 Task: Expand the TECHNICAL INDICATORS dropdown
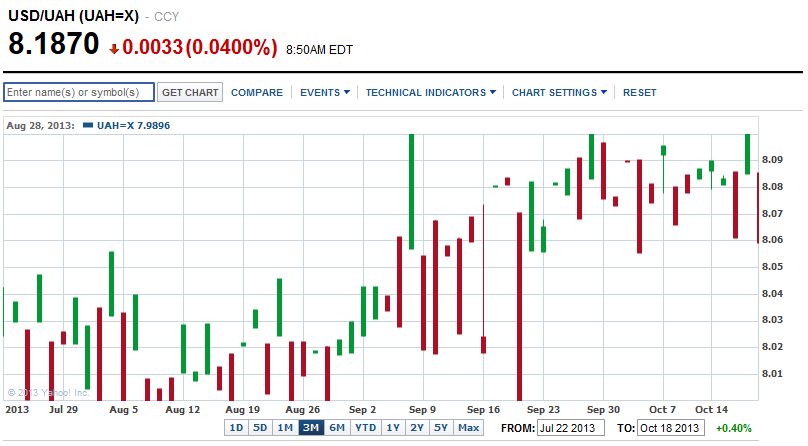pyautogui.click(x=431, y=92)
